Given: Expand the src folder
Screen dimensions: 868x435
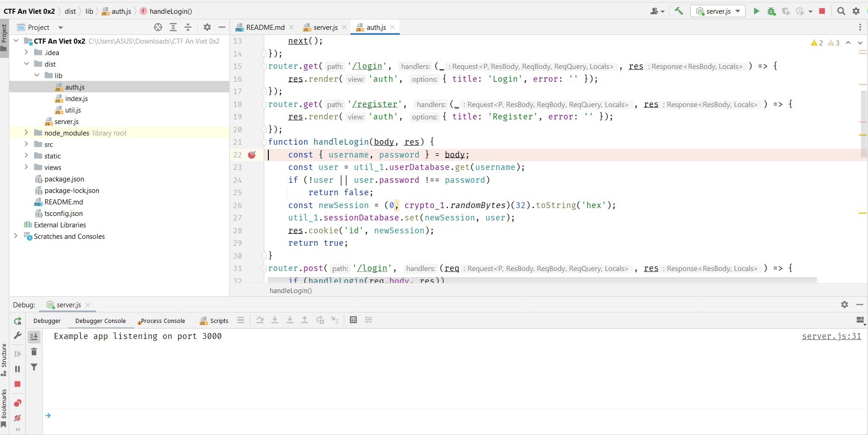Looking at the screenshot, I should (27, 144).
